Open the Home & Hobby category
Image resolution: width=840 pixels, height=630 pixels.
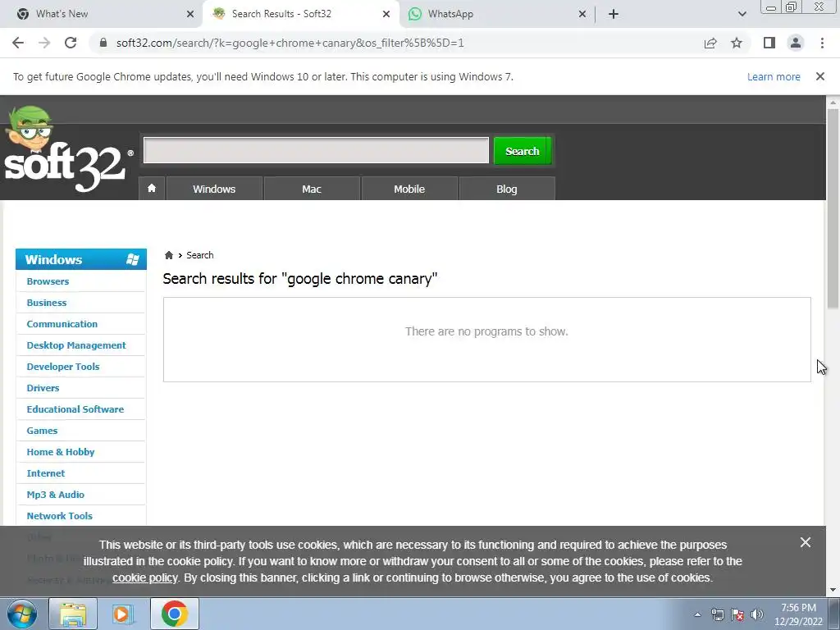pyautogui.click(x=61, y=452)
